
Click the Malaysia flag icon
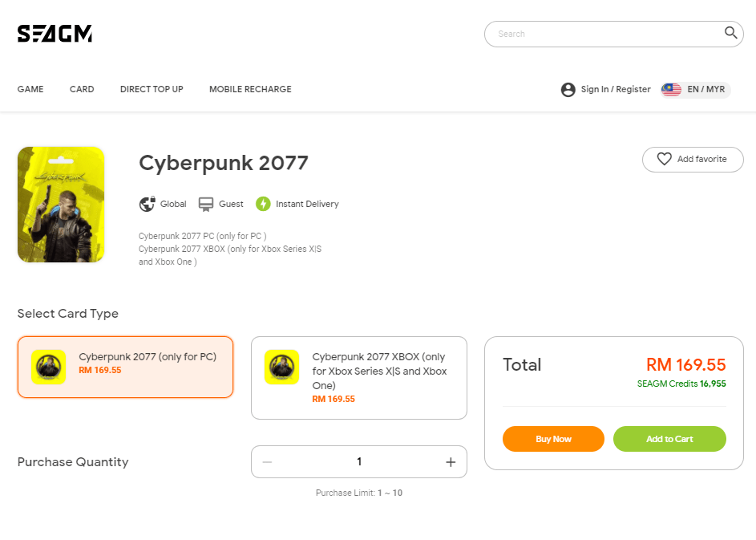pos(671,90)
